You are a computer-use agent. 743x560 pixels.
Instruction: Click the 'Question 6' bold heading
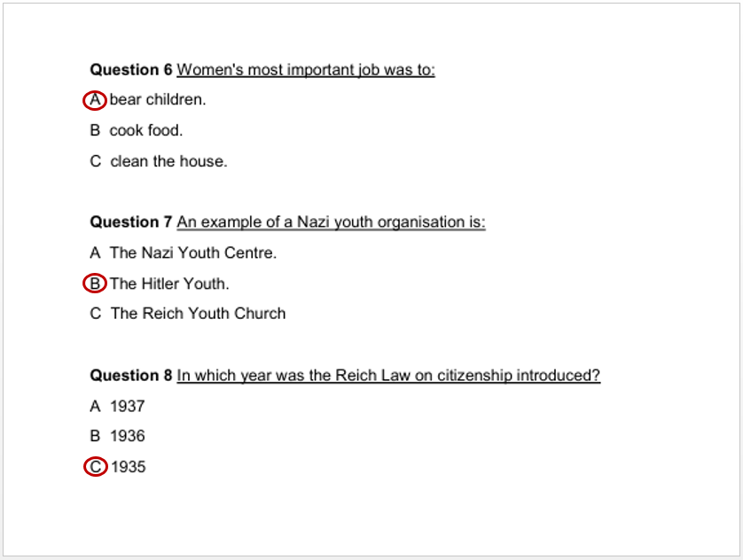[131, 70]
